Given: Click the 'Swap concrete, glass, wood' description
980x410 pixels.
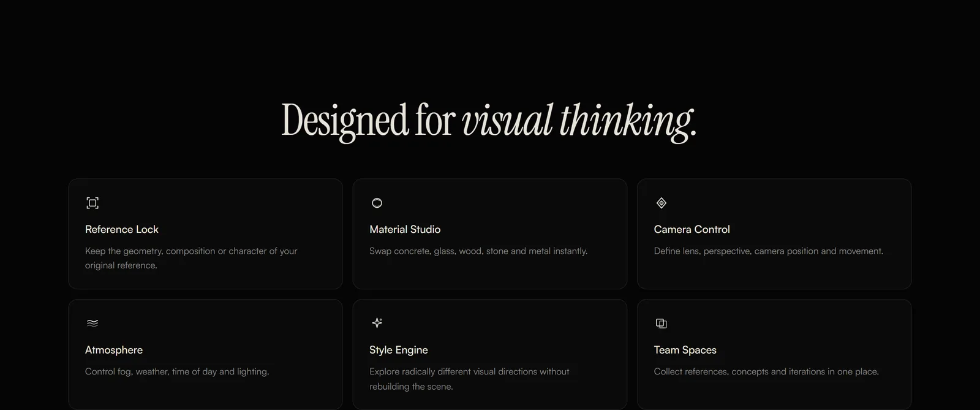Looking at the screenshot, I should point(478,251).
